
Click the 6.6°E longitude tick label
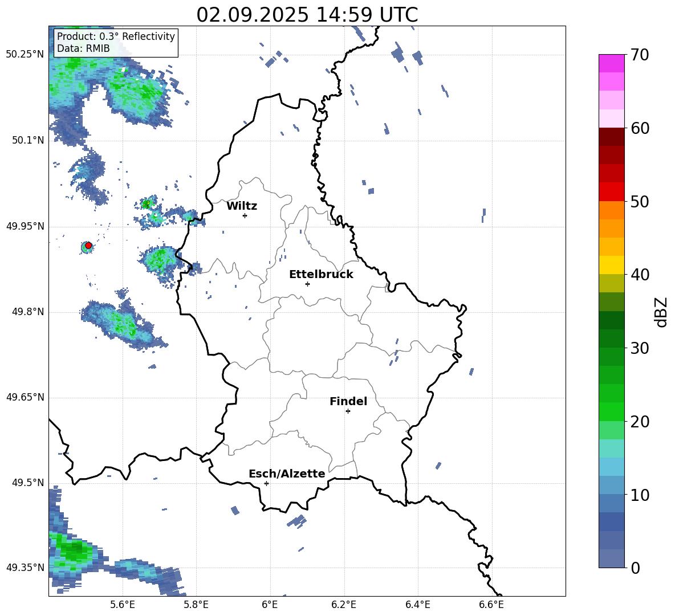tap(491, 605)
